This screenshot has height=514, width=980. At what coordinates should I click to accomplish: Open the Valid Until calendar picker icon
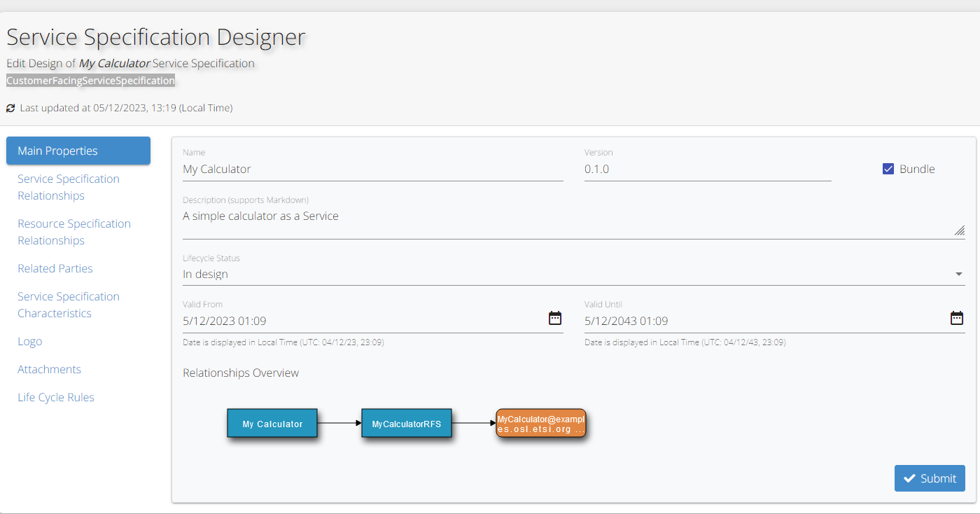pos(956,319)
